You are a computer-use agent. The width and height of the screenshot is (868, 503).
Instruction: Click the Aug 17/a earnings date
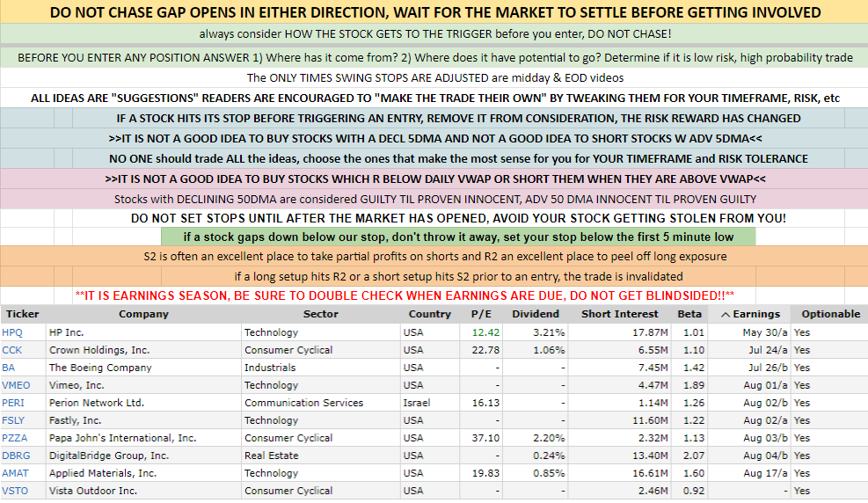click(x=766, y=473)
